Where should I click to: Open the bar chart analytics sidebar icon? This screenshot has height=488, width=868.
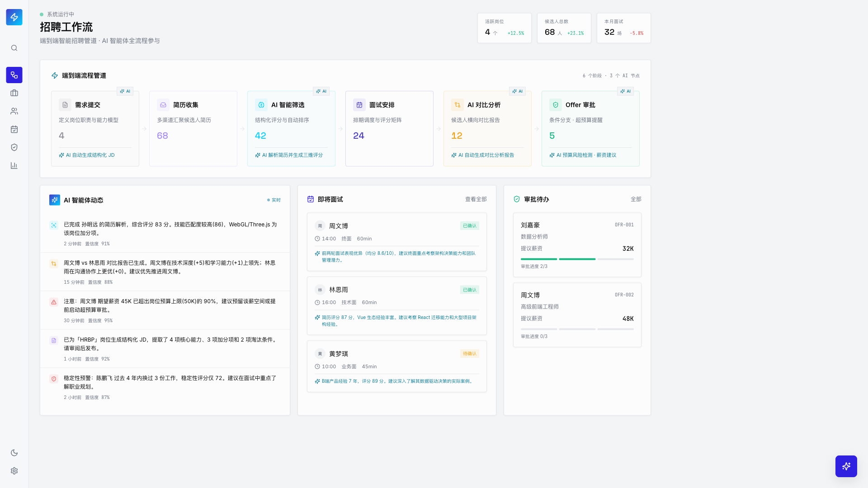[14, 165]
